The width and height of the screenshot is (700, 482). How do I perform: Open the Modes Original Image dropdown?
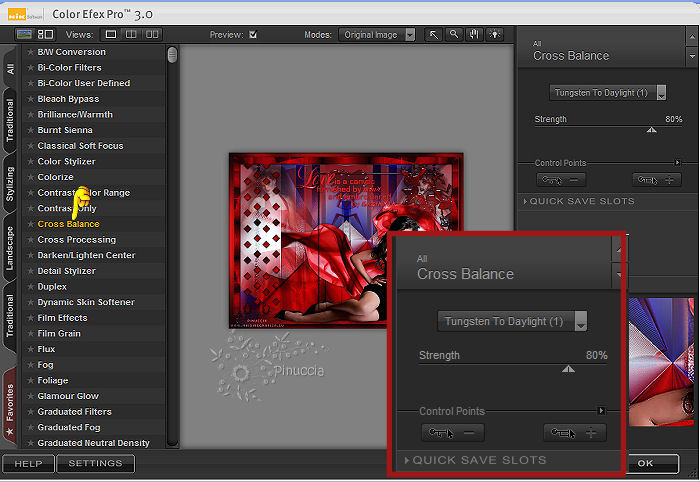click(x=377, y=35)
